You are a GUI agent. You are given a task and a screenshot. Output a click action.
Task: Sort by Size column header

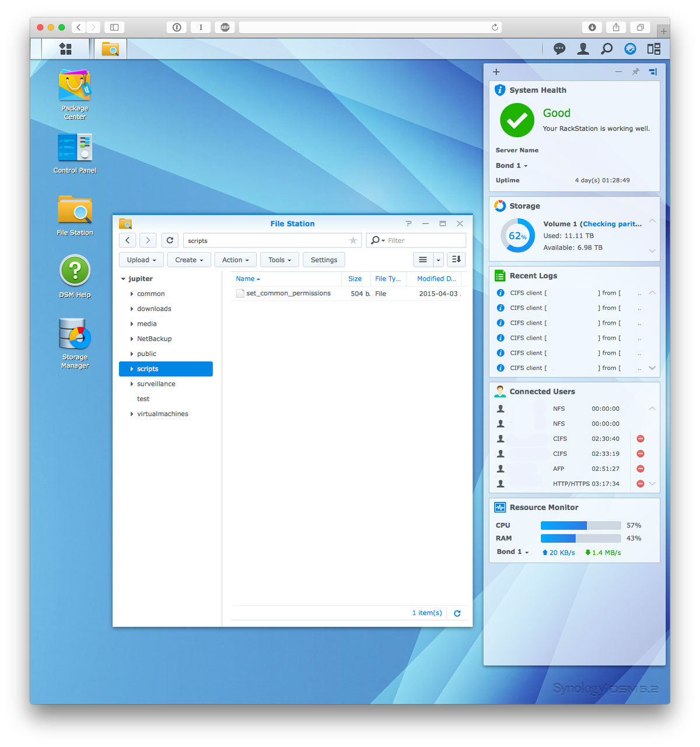click(x=356, y=279)
